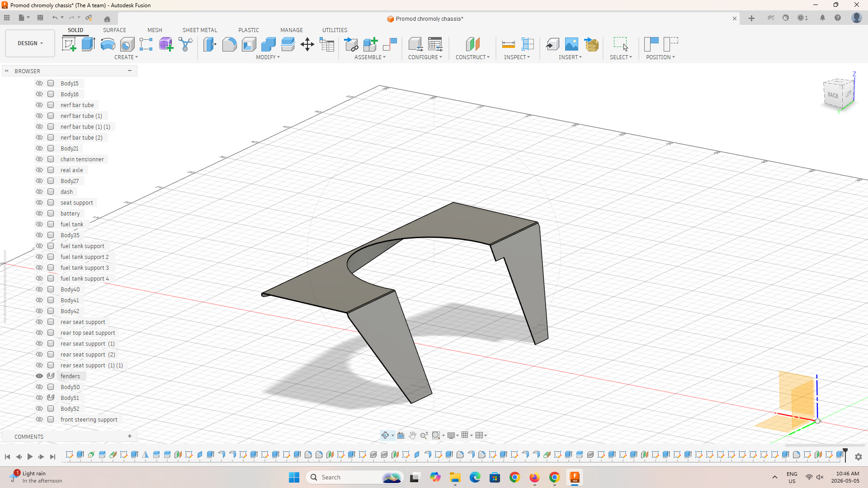This screenshot has width=868, height=488.
Task: Jump to the timeline beginning
Action: click(7, 457)
